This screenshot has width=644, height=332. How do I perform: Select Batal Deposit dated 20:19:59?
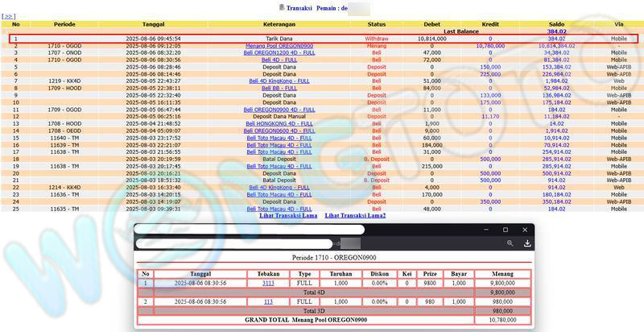(279, 159)
